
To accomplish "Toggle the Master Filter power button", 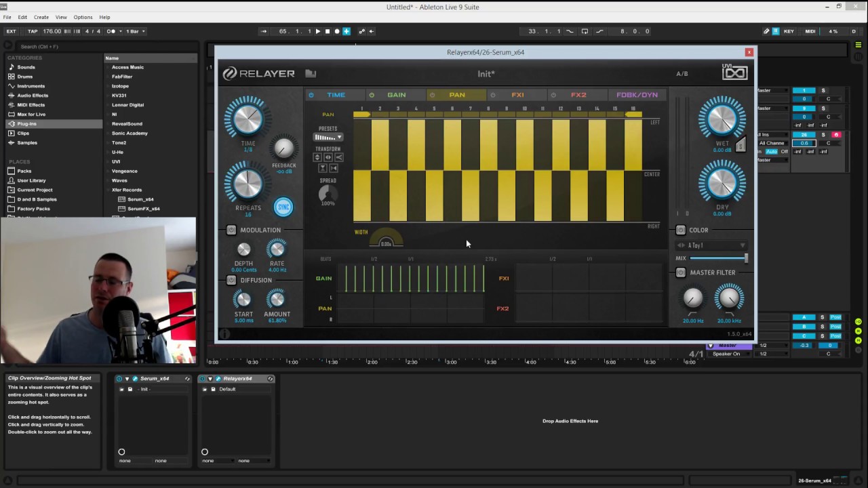I will [x=681, y=272].
